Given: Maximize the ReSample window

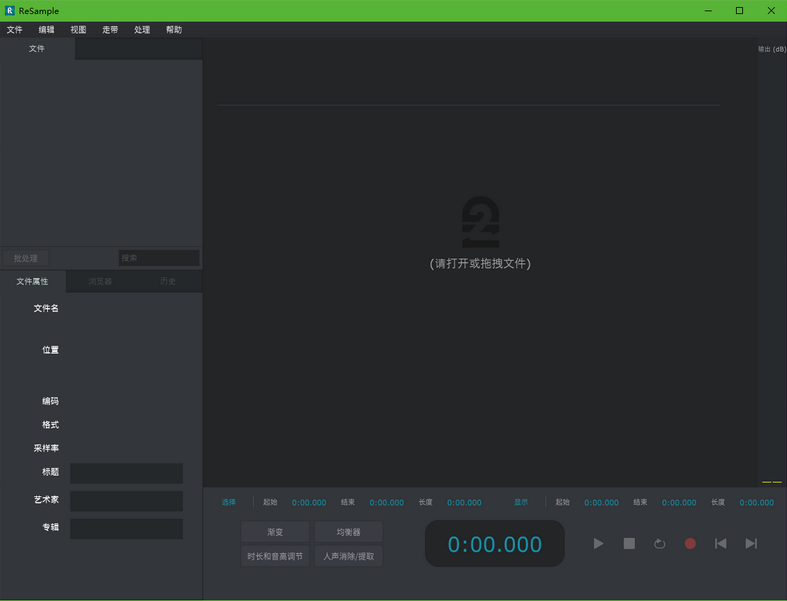Looking at the screenshot, I should (739, 11).
